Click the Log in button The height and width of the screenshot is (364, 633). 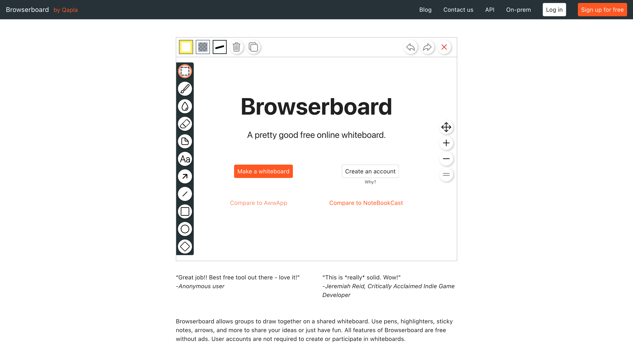click(554, 10)
